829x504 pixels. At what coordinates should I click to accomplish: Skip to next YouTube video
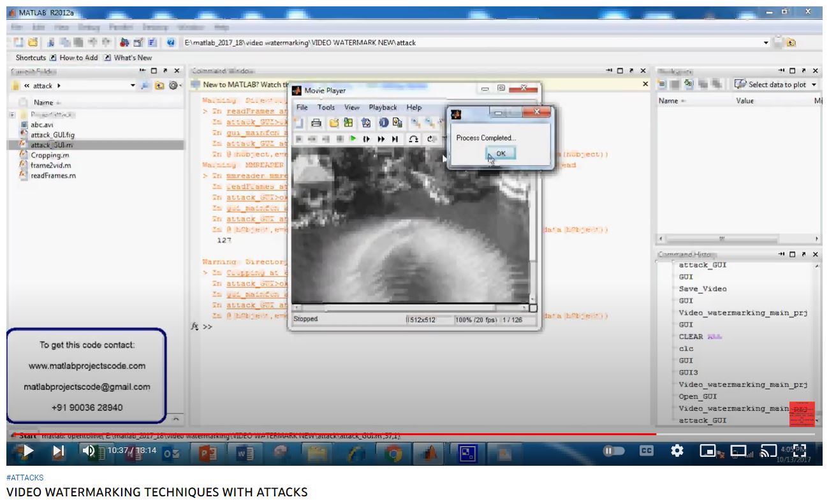(58, 451)
